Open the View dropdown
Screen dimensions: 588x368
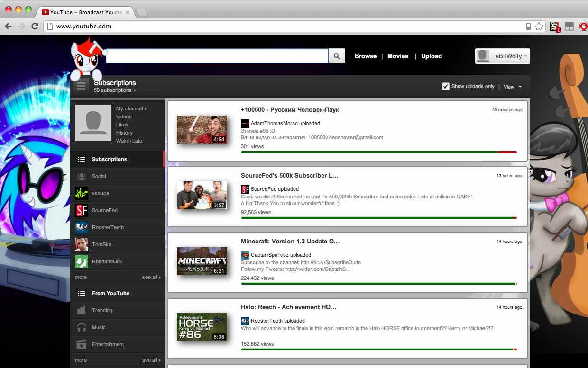513,87
